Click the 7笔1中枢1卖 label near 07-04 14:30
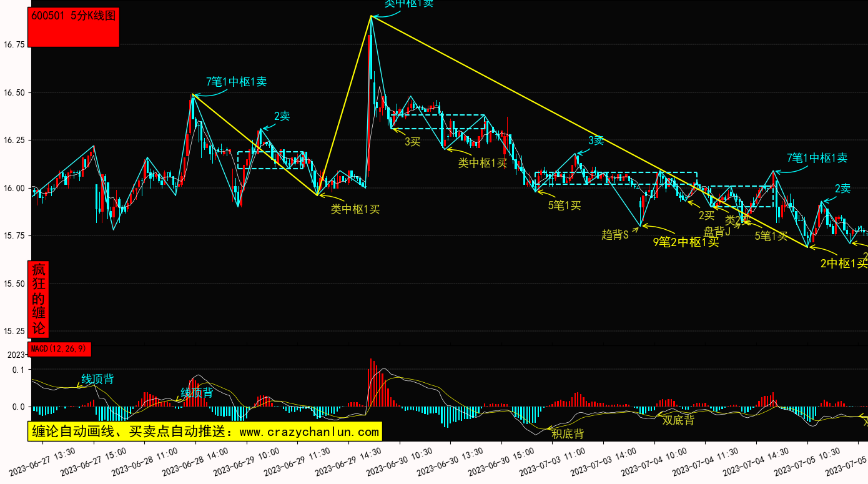 point(817,158)
